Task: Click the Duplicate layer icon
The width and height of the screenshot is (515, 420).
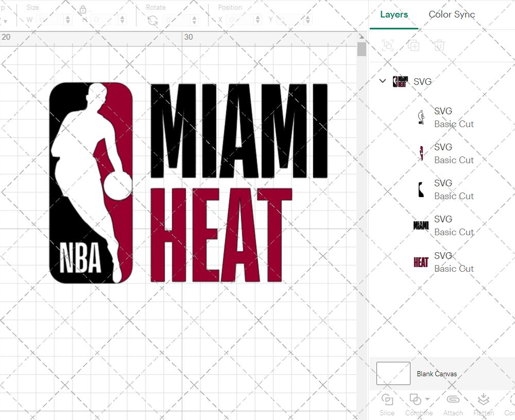Action: tap(414, 45)
